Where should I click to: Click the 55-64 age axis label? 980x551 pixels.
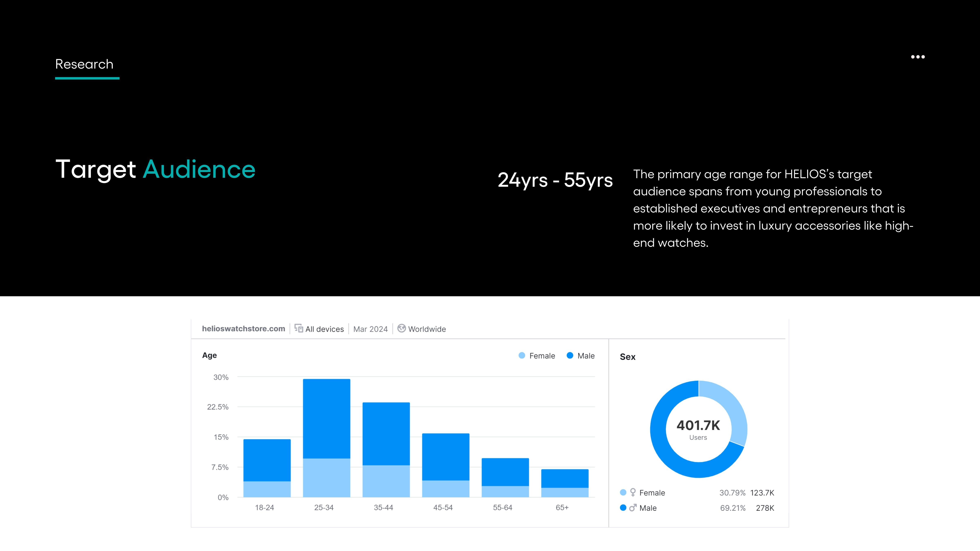(x=502, y=508)
